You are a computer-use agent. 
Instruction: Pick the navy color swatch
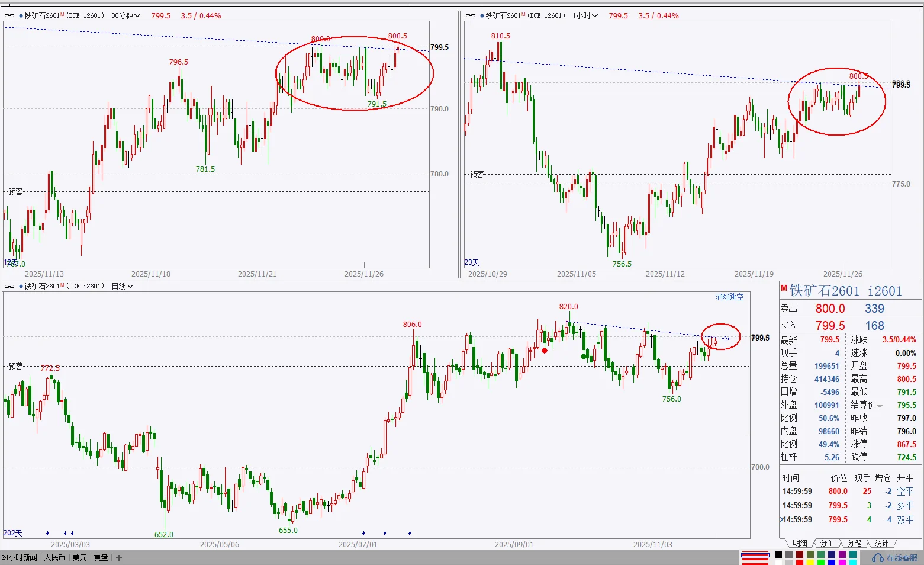pyautogui.click(x=832, y=555)
